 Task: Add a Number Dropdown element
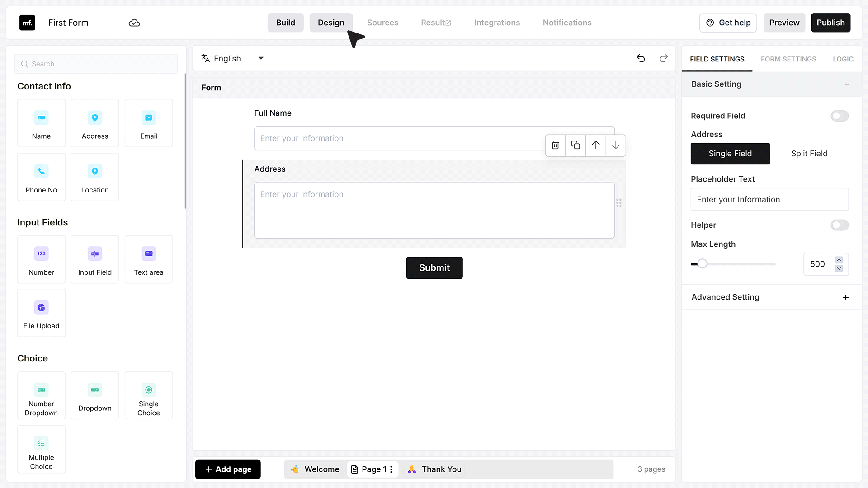coord(41,395)
